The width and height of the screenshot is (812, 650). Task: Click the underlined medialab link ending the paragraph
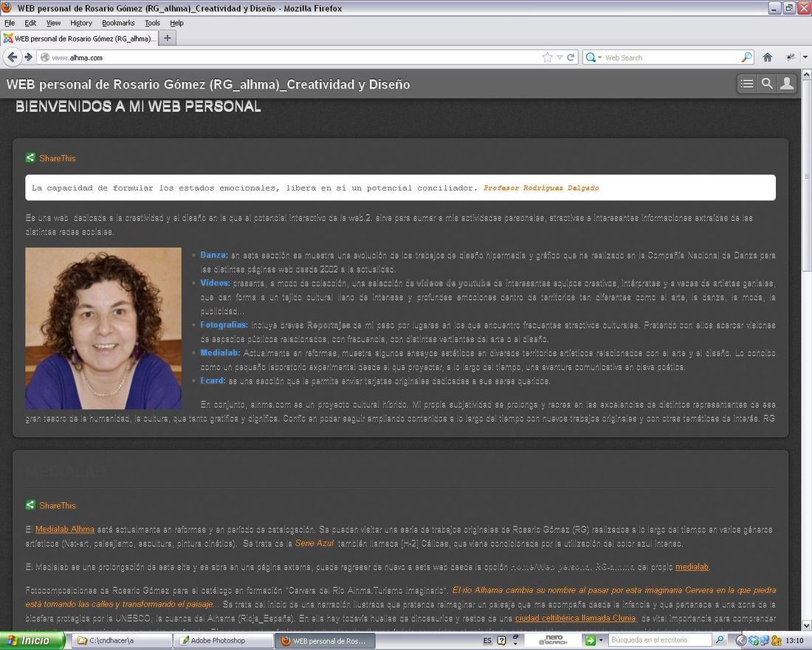[692, 567]
